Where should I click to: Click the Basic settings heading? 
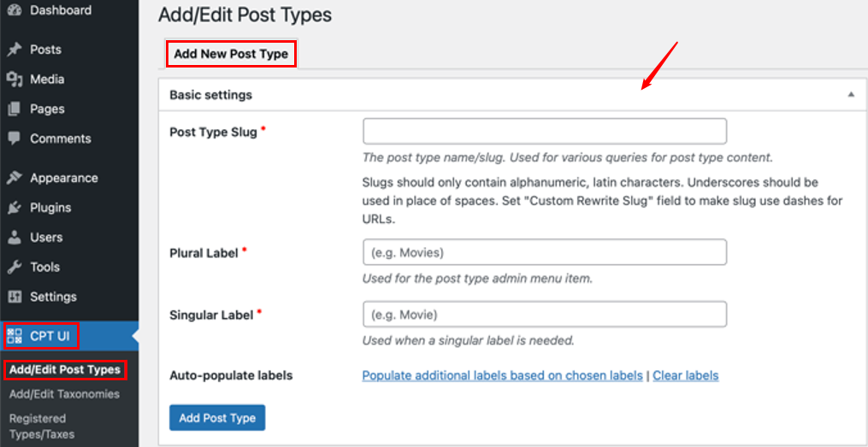point(211,95)
